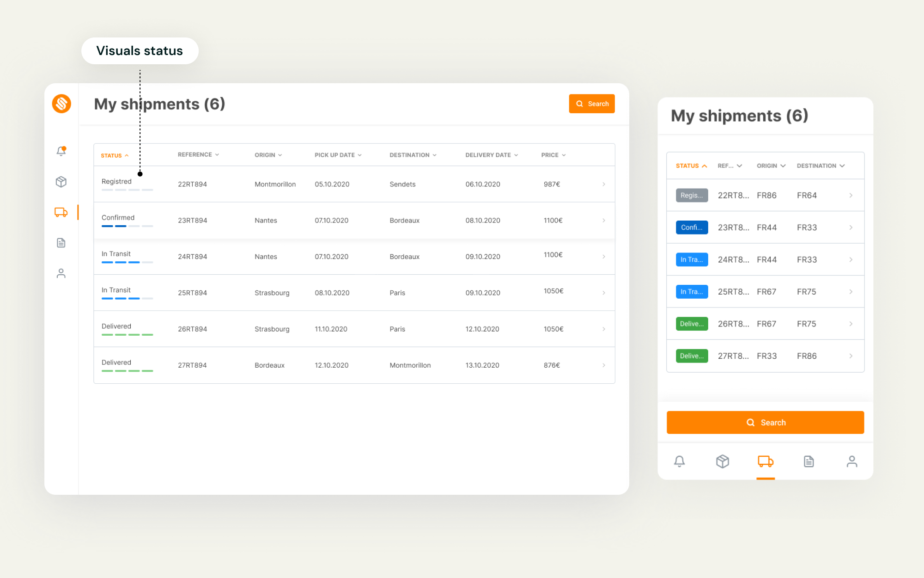Sort by Reference column dropdown
Viewport: 924px width, 578px height.
[x=198, y=154]
